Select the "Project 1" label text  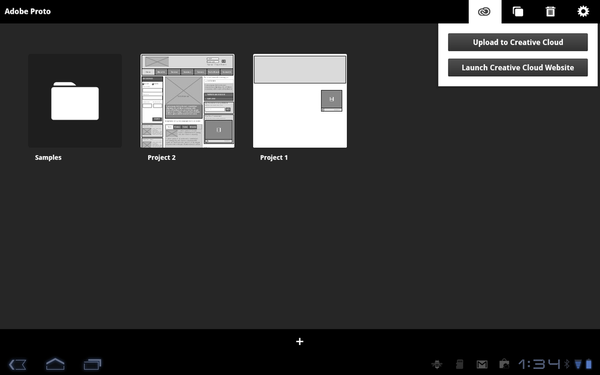click(x=274, y=157)
